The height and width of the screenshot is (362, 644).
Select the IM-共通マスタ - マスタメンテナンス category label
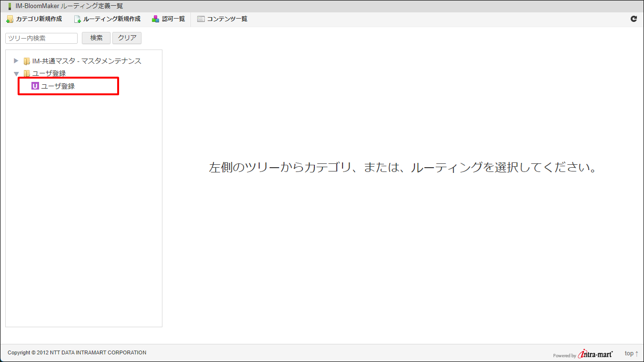coord(87,61)
